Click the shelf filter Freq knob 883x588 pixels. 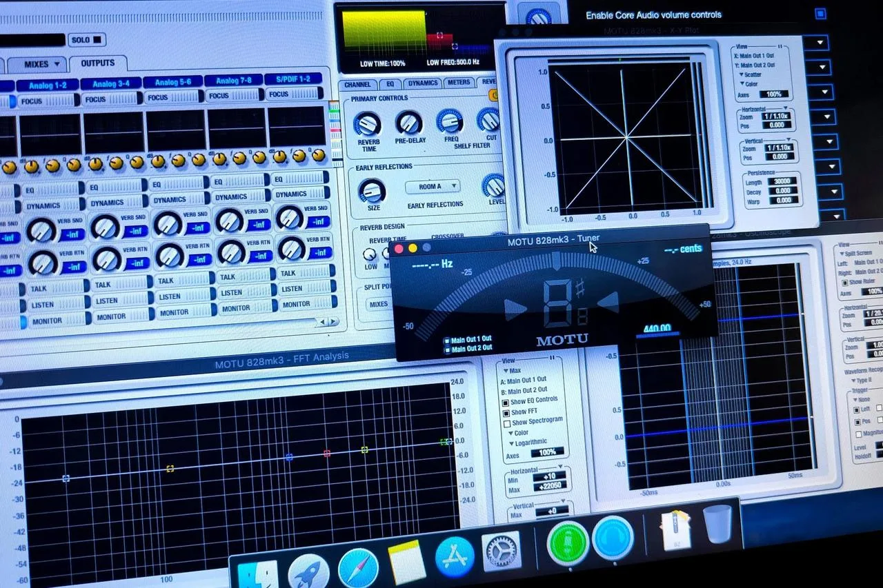450,121
